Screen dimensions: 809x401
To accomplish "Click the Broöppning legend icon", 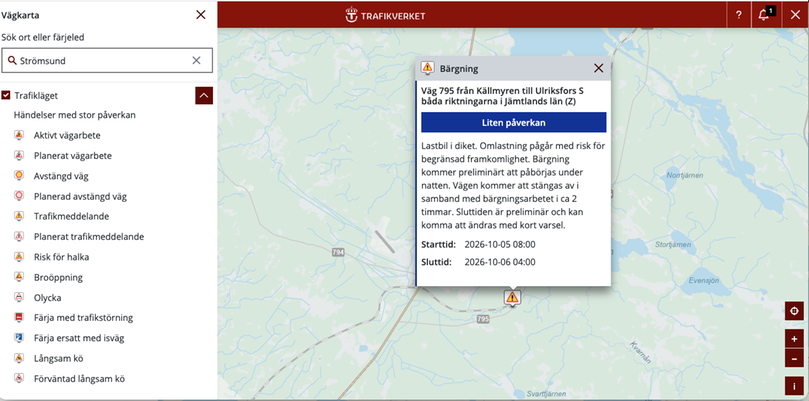I will [19, 277].
